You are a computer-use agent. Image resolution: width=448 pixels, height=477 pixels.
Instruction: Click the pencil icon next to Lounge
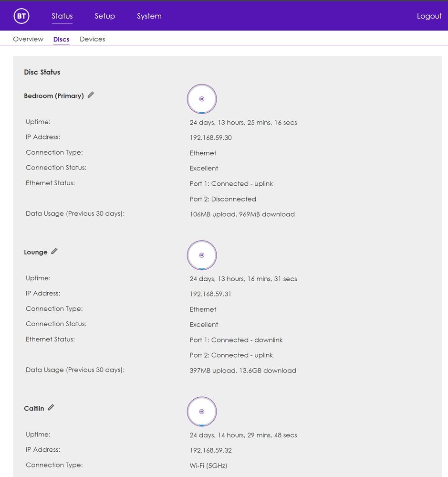click(54, 251)
